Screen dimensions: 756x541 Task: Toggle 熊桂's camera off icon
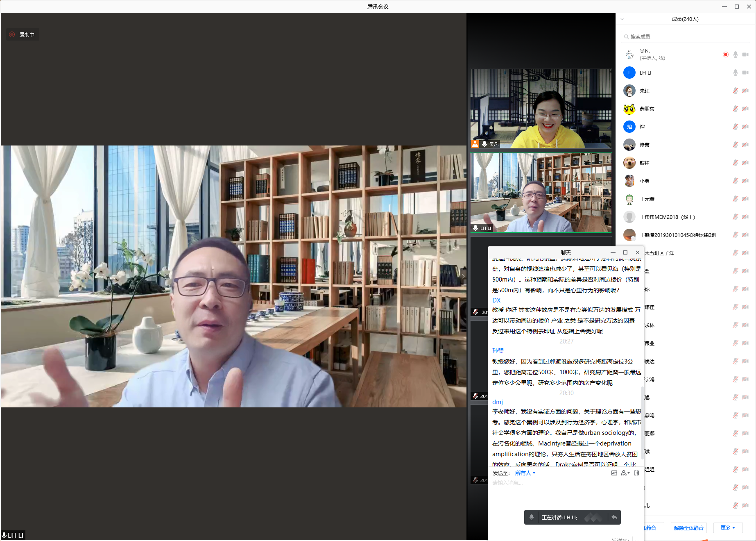click(x=745, y=163)
